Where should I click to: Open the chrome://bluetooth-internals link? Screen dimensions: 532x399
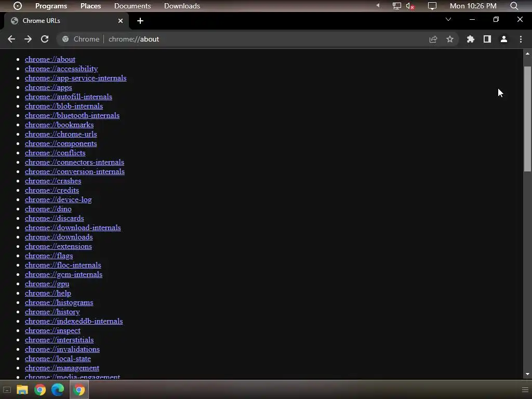[72, 115]
